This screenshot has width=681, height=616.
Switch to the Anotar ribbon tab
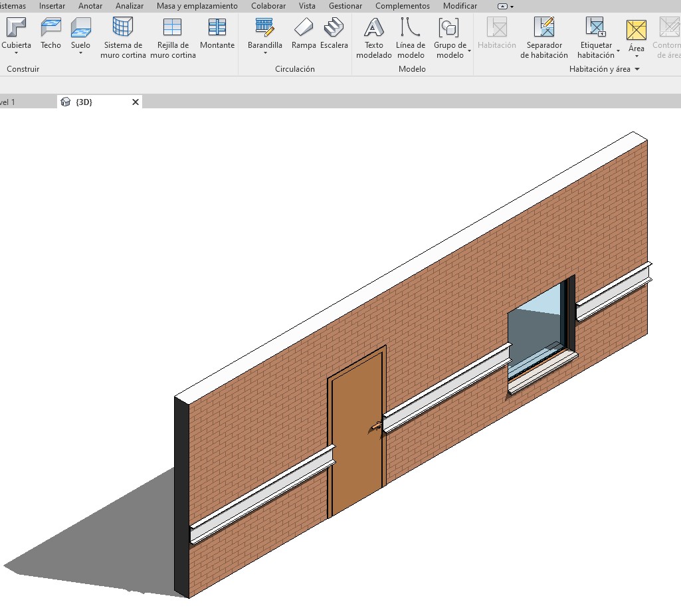(90, 6)
